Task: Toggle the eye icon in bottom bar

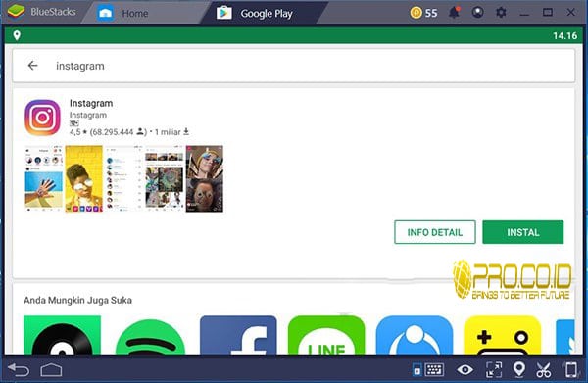Action: click(465, 370)
